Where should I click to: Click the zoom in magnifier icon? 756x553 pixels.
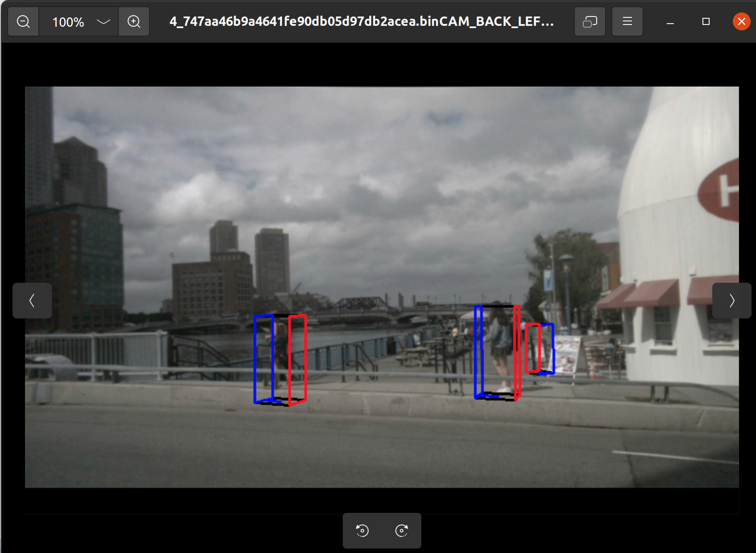click(134, 21)
